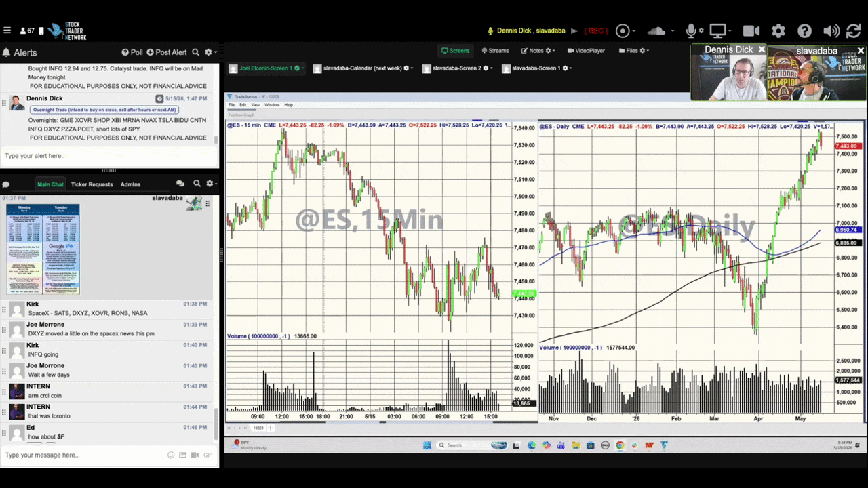The height and width of the screenshot is (488, 868).
Task: Switch to the Ticker Requests tab
Action: pos(92,184)
